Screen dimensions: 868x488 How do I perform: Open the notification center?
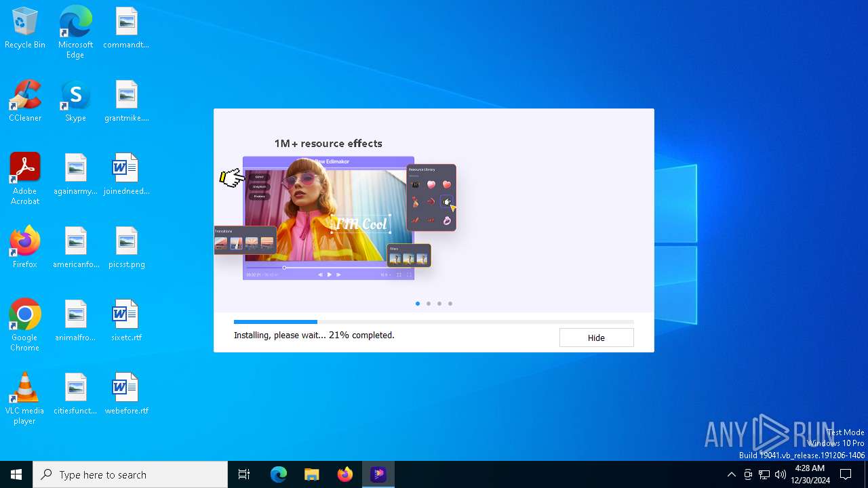[846, 474]
